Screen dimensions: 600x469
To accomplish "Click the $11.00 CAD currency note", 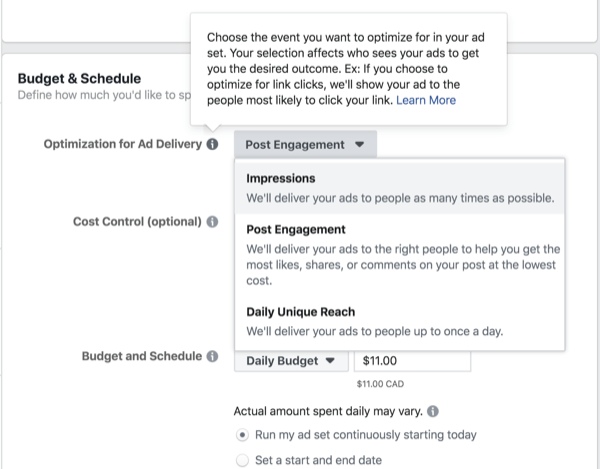I will (x=380, y=384).
